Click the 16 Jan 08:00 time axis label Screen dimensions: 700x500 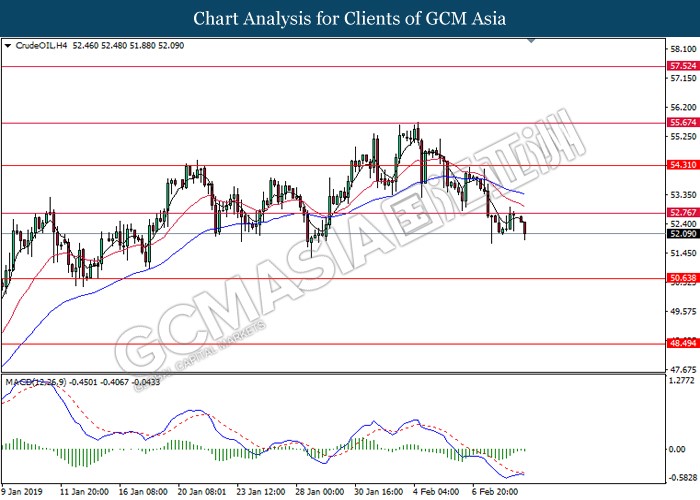(145, 491)
